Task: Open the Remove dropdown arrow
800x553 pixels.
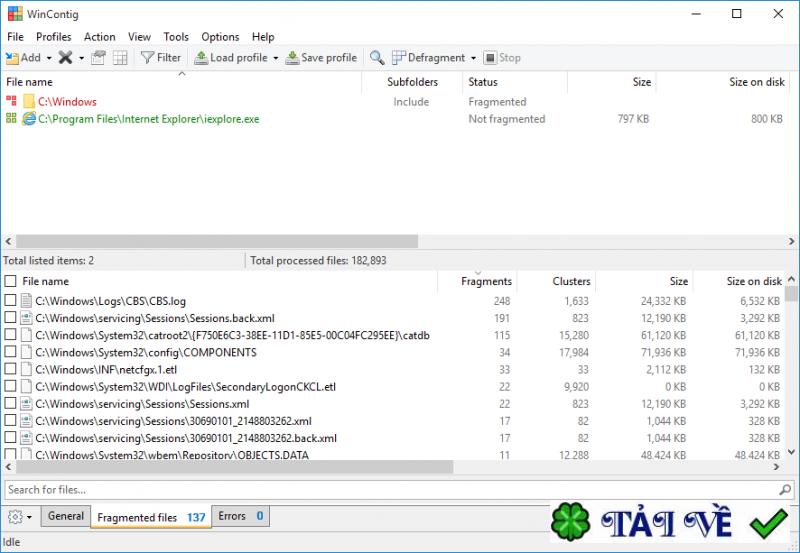Action: tap(81, 58)
